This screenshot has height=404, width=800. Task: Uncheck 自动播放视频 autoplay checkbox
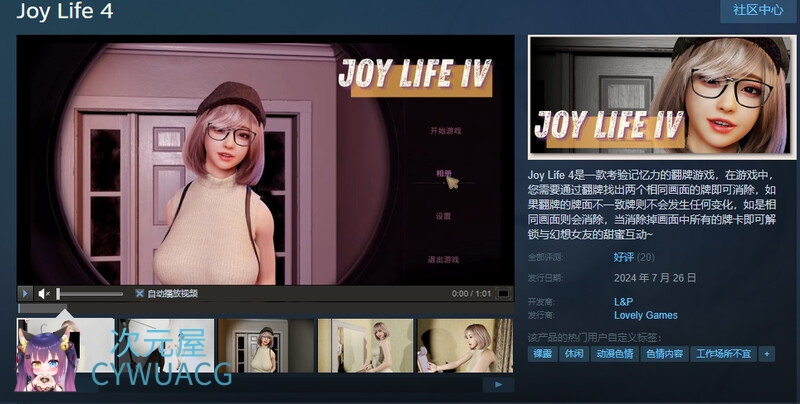139,293
